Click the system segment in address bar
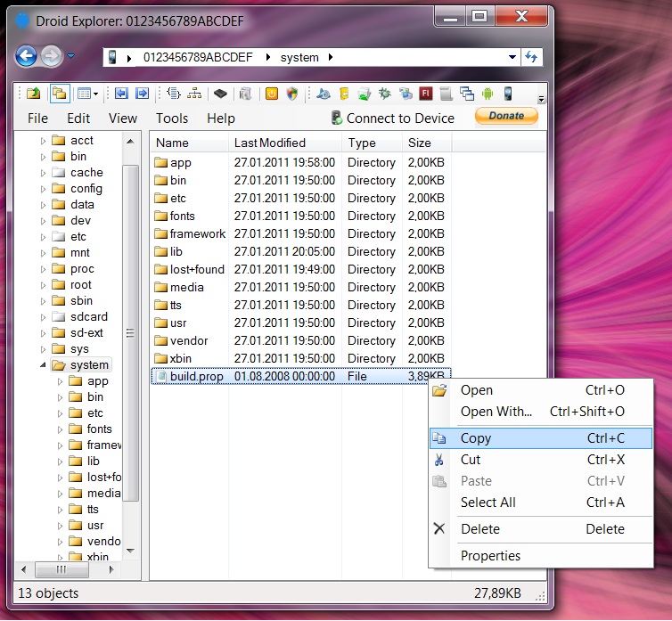 click(x=299, y=57)
